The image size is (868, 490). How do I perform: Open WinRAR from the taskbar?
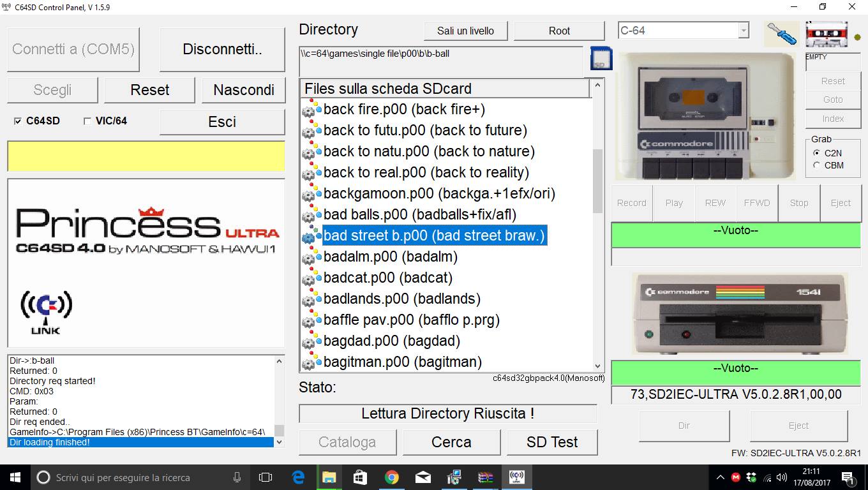pos(486,477)
